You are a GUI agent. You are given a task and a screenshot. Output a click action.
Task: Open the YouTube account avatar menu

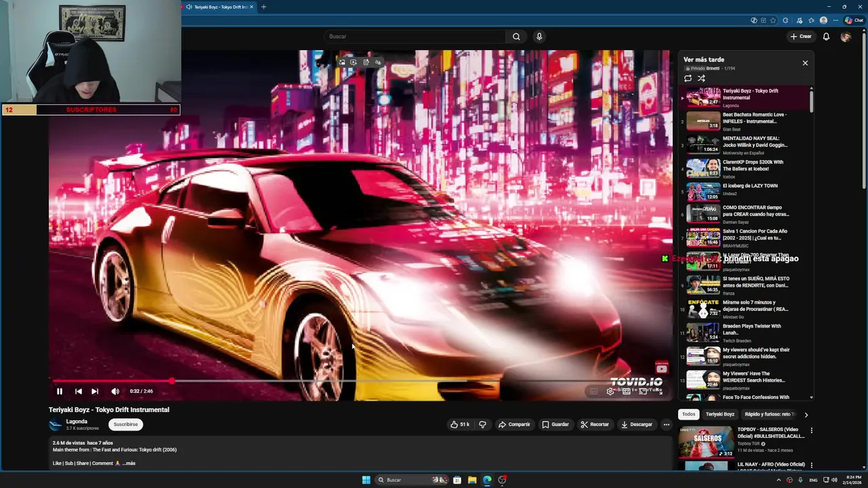(x=846, y=37)
